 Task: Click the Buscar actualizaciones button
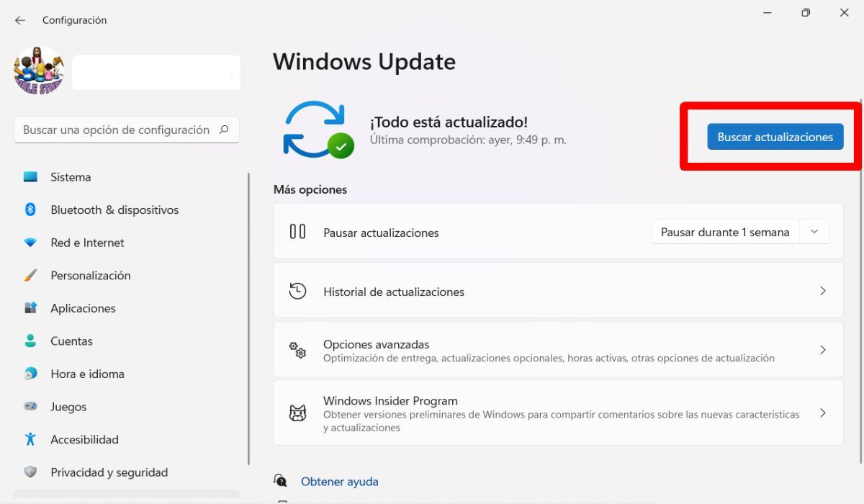pos(775,137)
